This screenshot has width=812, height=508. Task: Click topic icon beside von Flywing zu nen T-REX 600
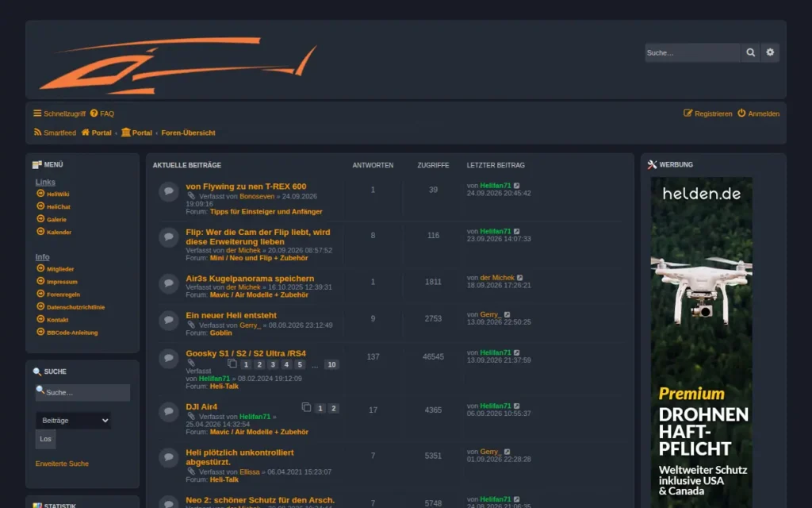point(169,192)
